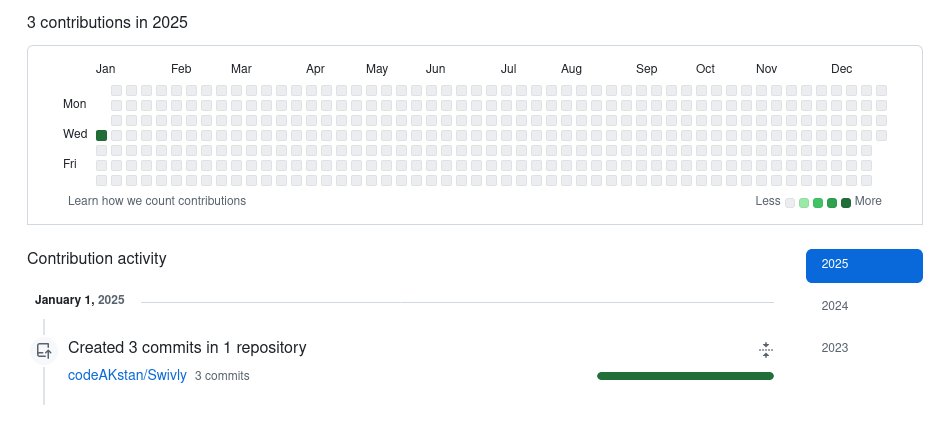Switch to the 2024 contribution year
Viewport: 952px width, 422px height.
point(835,306)
